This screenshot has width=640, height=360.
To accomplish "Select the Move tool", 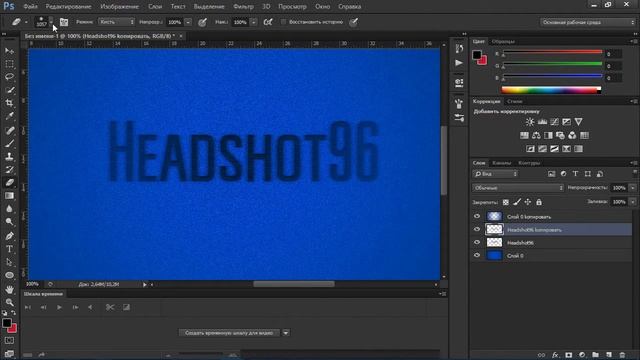I will (x=9, y=51).
